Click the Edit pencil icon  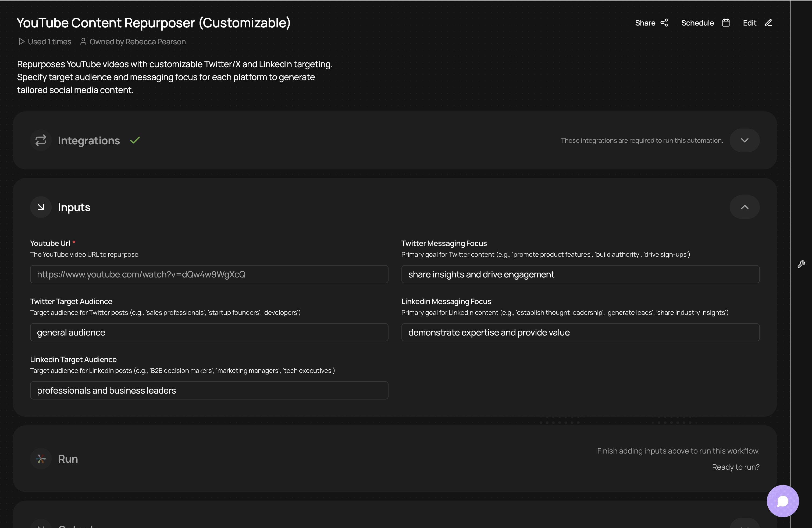[x=768, y=23]
